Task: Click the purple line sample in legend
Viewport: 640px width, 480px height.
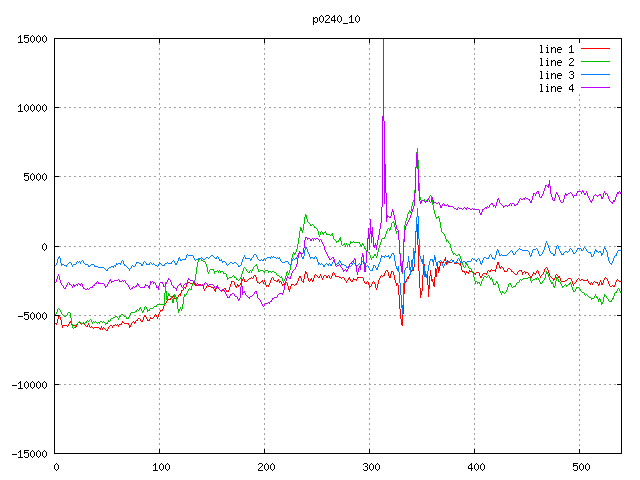Action: pos(596,88)
